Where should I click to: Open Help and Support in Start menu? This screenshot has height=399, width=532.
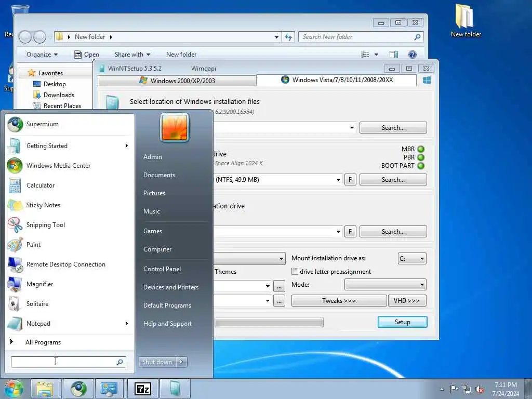167,324
